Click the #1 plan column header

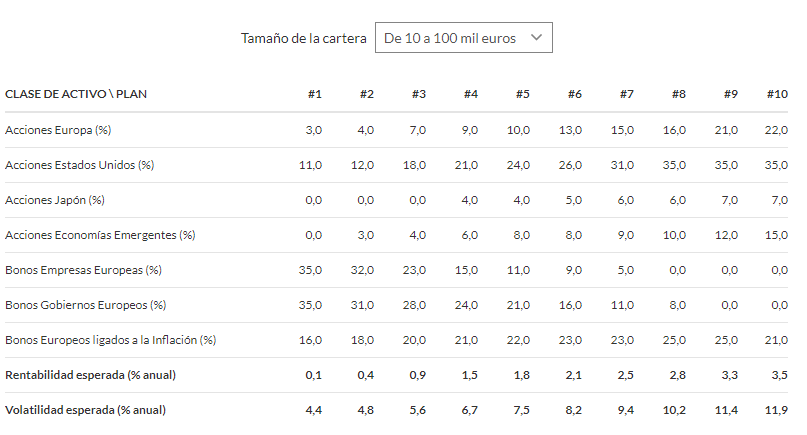point(314,94)
